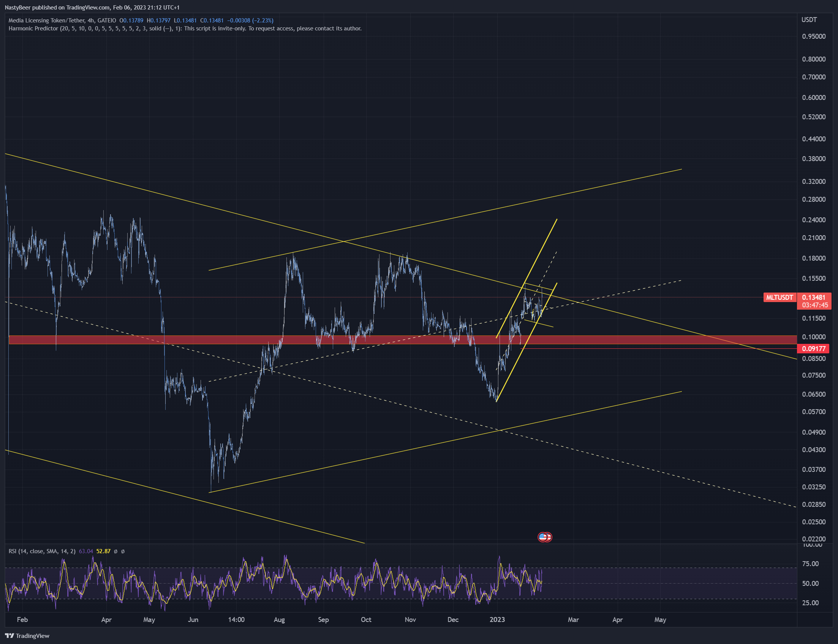
Task: Click the open price value O0.13789
Action: tap(131, 20)
